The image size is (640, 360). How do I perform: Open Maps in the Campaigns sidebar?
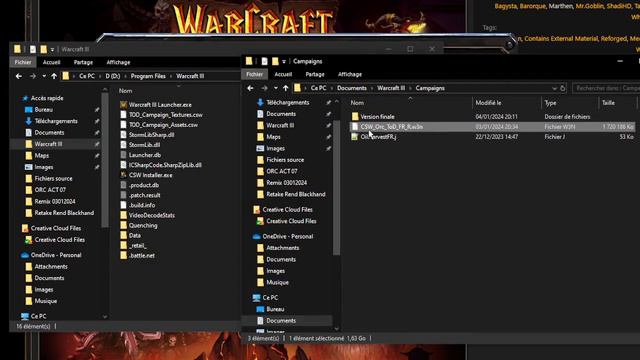pos(273,137)
